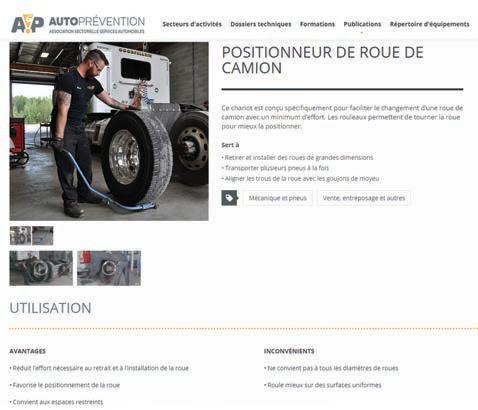Click the Sert à label
Image resolution: width=478 pixels, height=410 pixels.
(x=230, y=145)
